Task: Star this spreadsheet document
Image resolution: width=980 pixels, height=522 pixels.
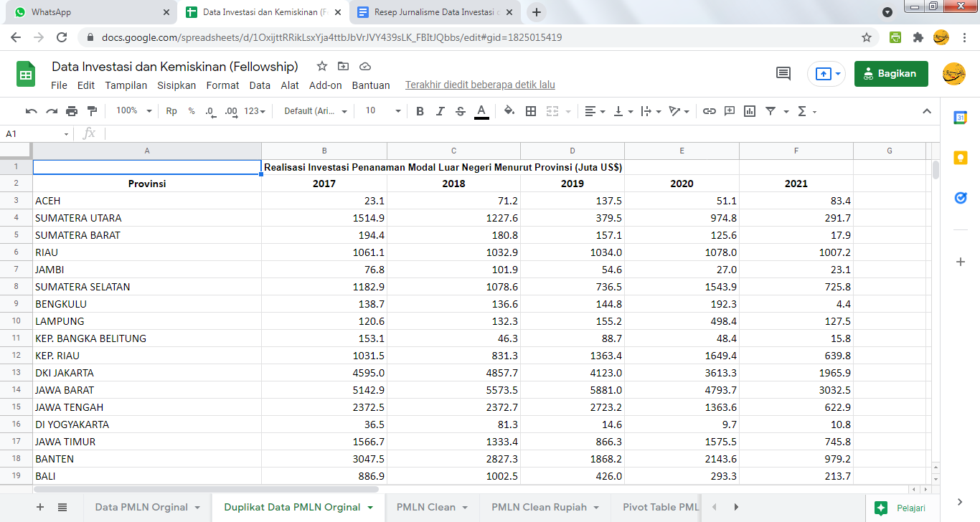Action: [x=322, y=67]
